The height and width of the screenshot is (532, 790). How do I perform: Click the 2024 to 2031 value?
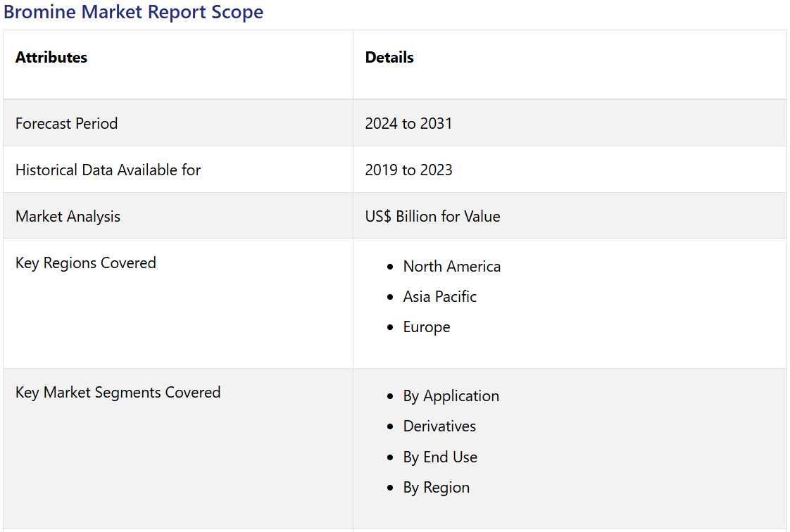click(408, 124)
